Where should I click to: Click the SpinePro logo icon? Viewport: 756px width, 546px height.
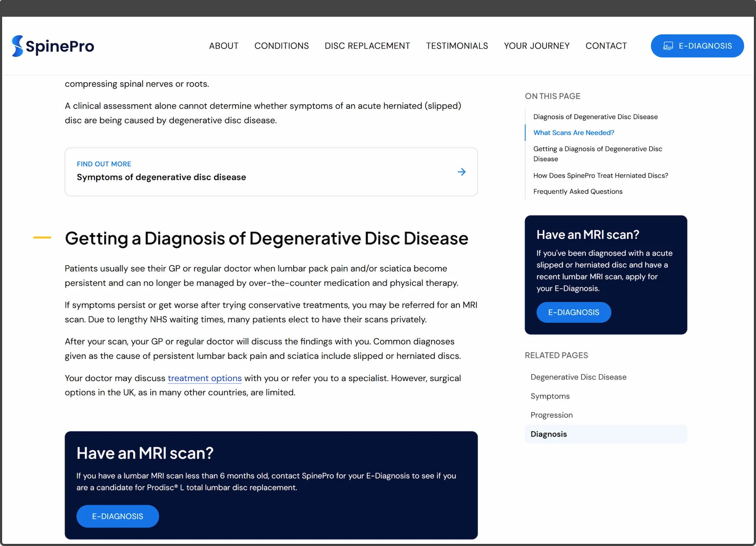point(18,46)
